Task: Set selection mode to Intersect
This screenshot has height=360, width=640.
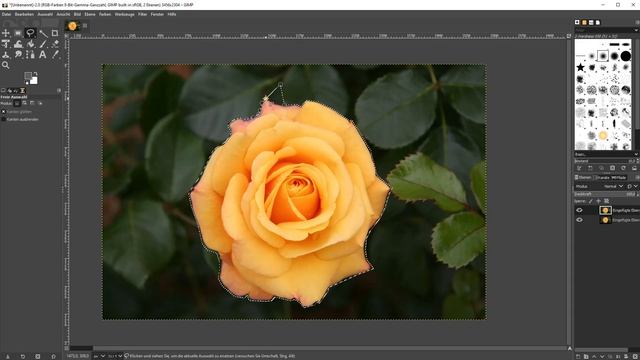Action: click(x=40, y=103)
